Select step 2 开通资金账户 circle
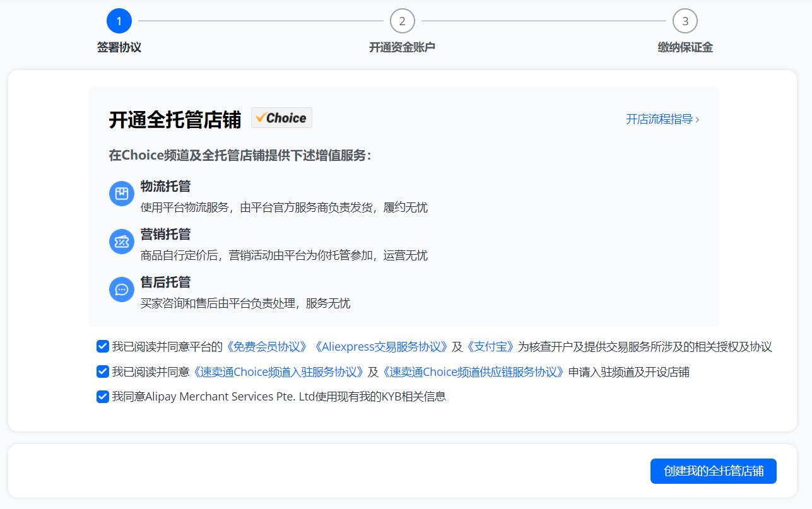This screenshot has height=509, width=812. (404, 20)
